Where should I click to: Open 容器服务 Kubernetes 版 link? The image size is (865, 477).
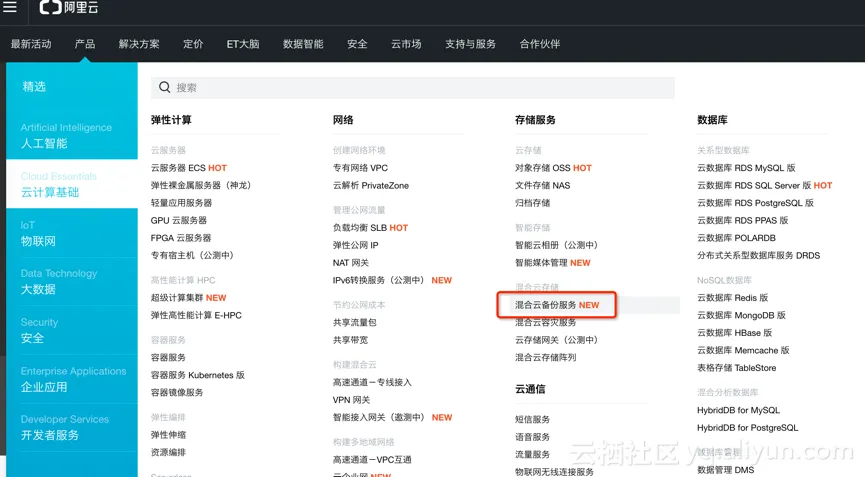[197, 375]
